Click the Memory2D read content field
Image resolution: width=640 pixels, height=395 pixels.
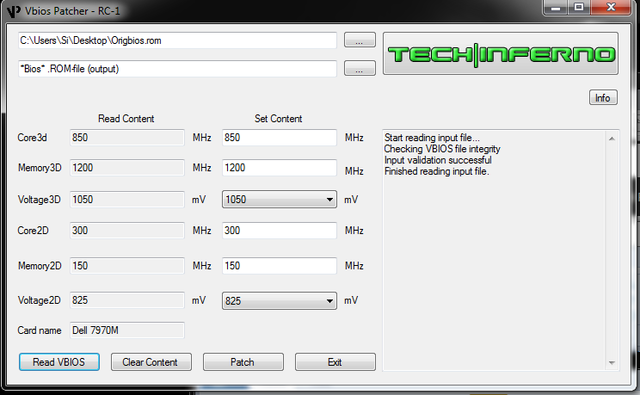coord(127,266)
